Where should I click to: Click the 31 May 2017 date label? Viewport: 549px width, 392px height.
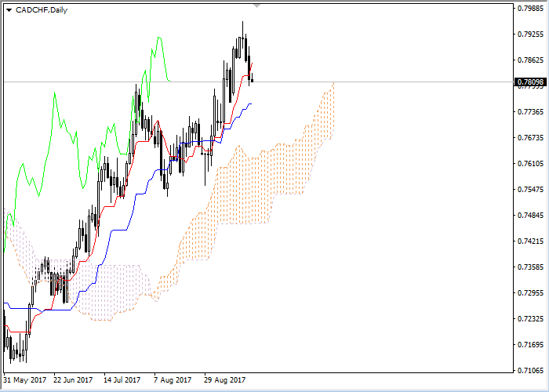[25, 380]
